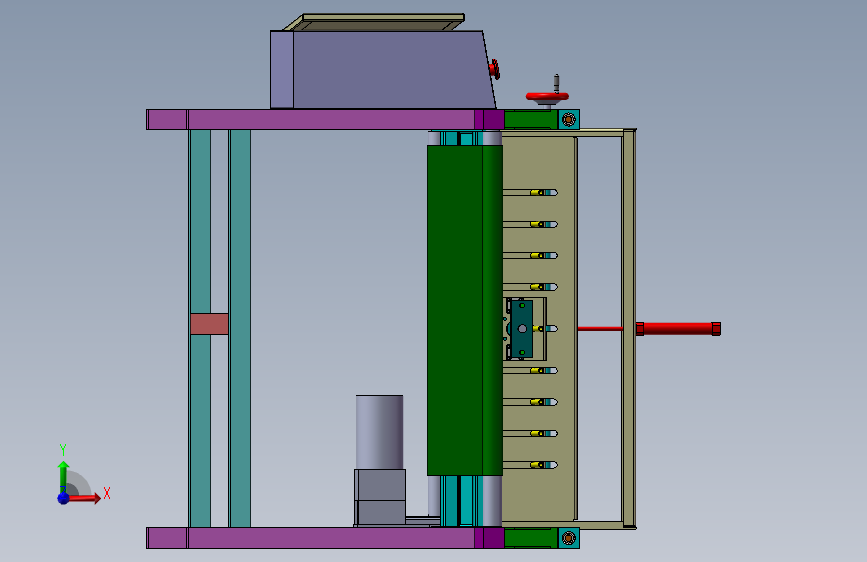Select the bottom teal bearing housing with orange ring

[568, 538]
